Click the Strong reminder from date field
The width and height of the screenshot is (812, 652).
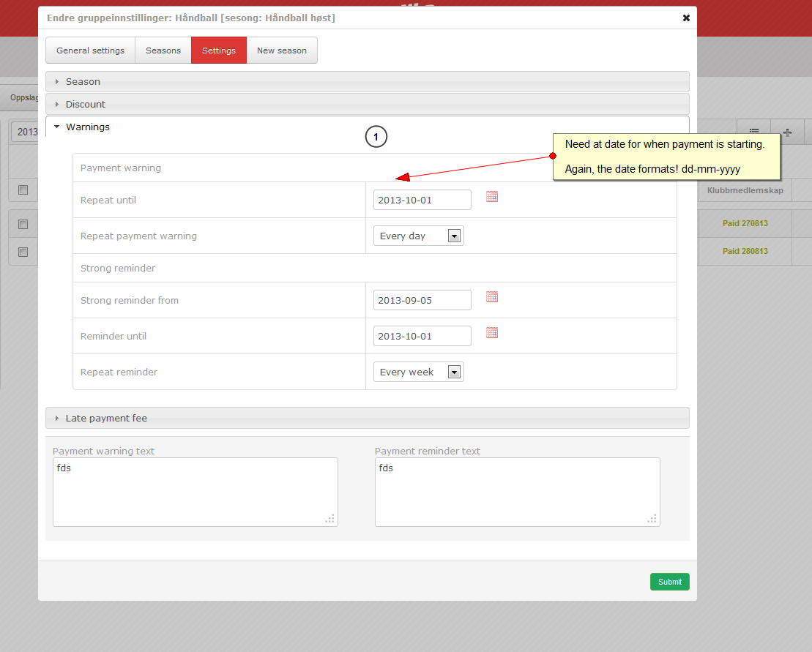[422, 300]
